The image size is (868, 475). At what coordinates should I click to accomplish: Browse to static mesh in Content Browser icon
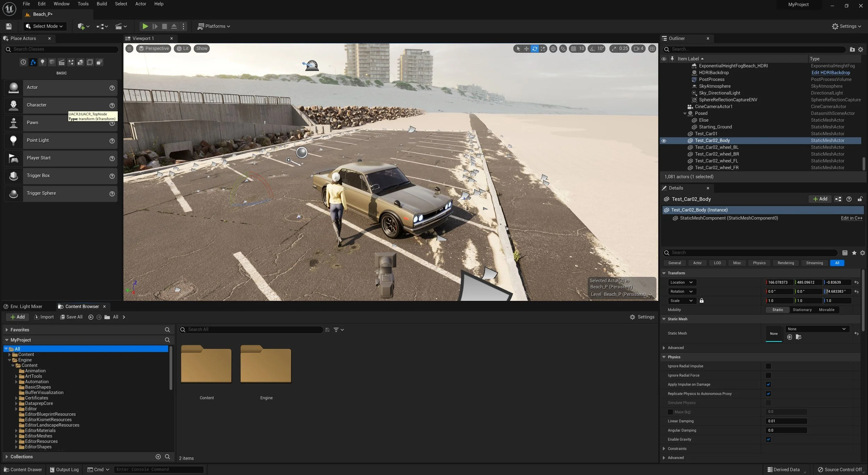coord(799,337)
